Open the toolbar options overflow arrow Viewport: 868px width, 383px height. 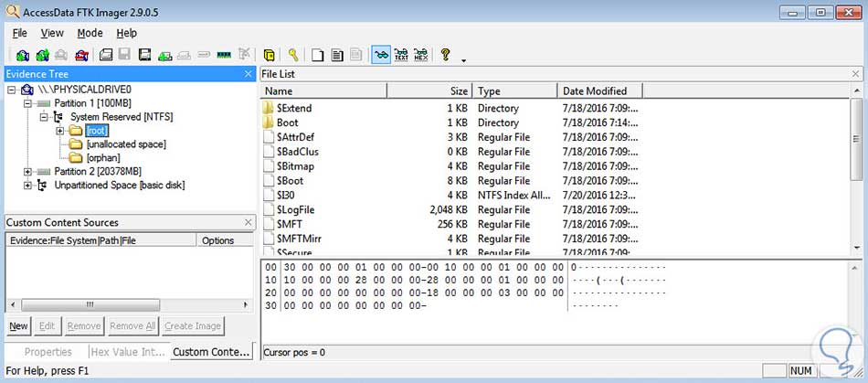pyautogui.click(x=463, y=60)
